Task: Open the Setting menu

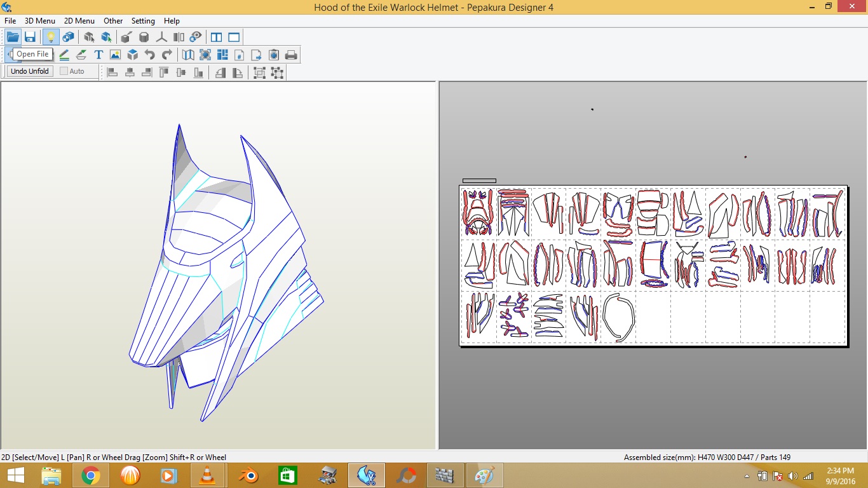Action: (143, 21)
